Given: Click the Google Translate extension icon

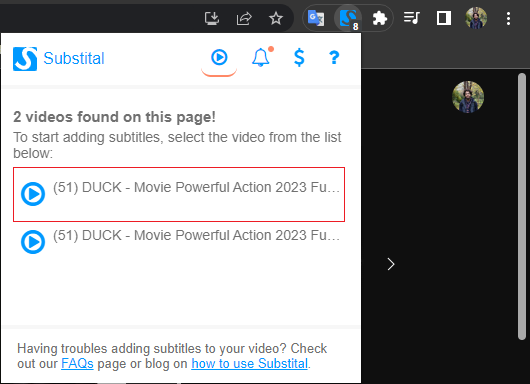Looking at the screenshot, I should click(x=316, y=18).
